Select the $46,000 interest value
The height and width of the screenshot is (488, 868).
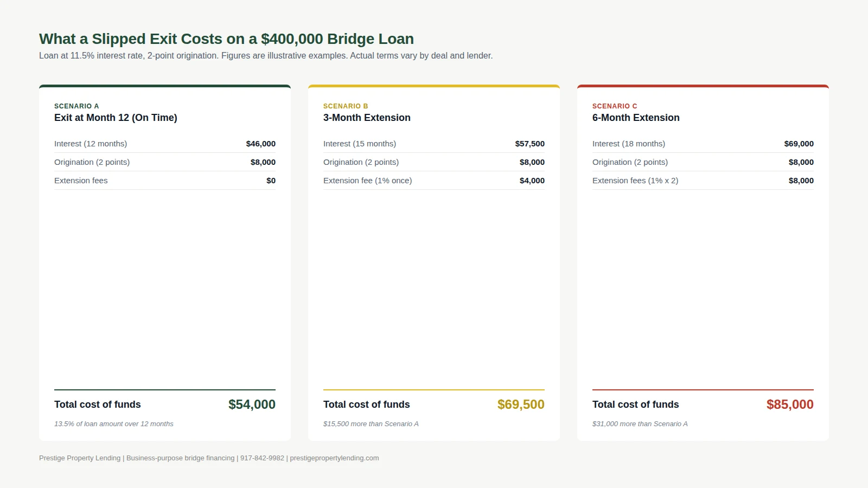pyautogui.click(x=261, y=144)
